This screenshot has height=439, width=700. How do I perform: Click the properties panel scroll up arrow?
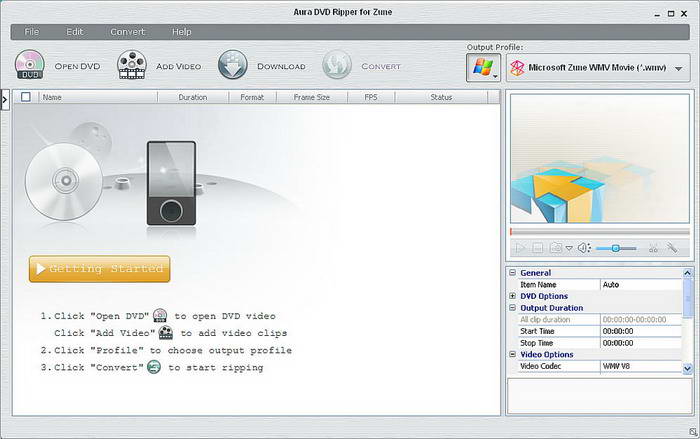[x=688, y=272]
